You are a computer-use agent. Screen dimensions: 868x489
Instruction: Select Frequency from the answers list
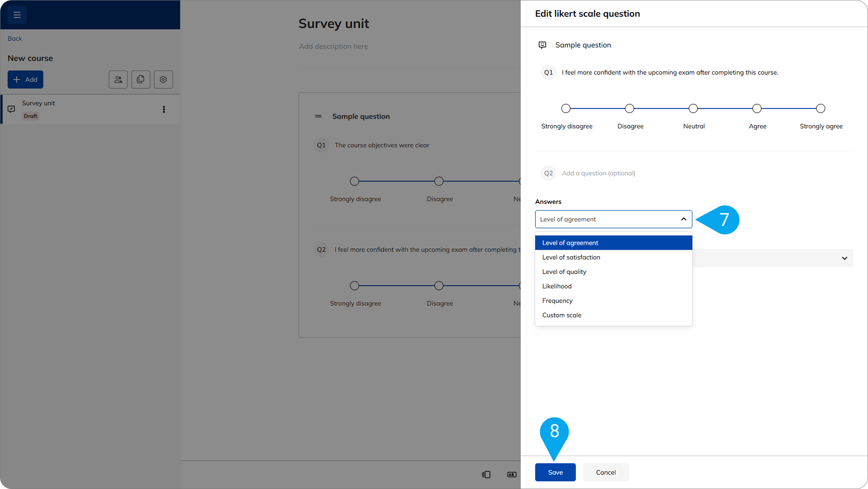point(557,301)
